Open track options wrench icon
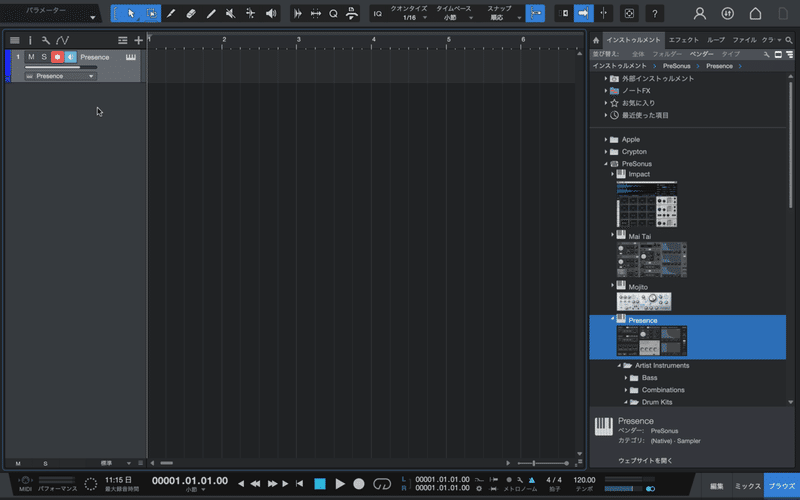Screen dimensions: 800x500 [x=46, y=40]
